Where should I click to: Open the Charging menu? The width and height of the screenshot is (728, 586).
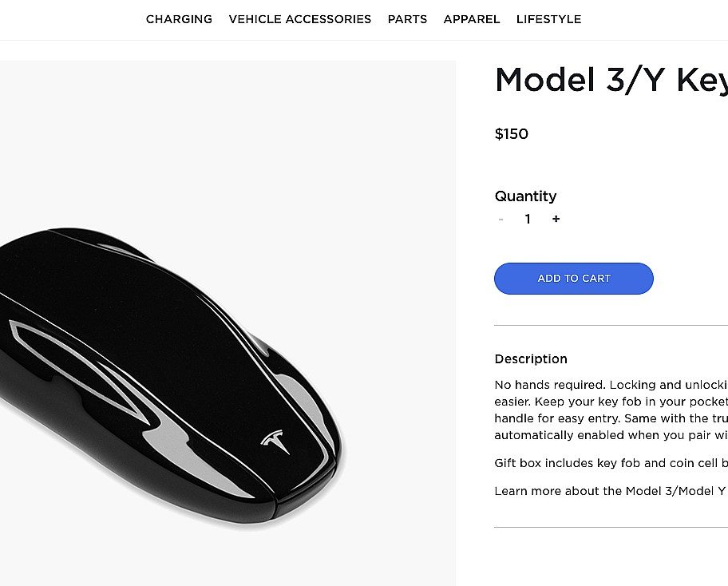pyautogui.click(x=179, y=19)
